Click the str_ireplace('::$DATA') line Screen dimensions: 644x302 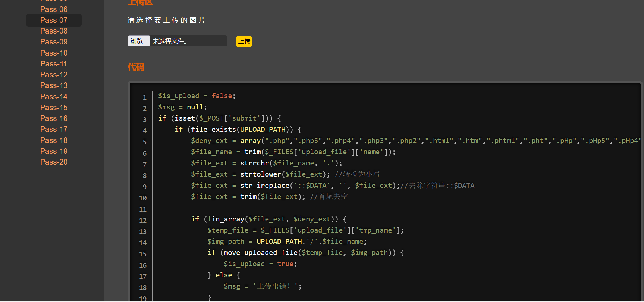tap(333, 186)
